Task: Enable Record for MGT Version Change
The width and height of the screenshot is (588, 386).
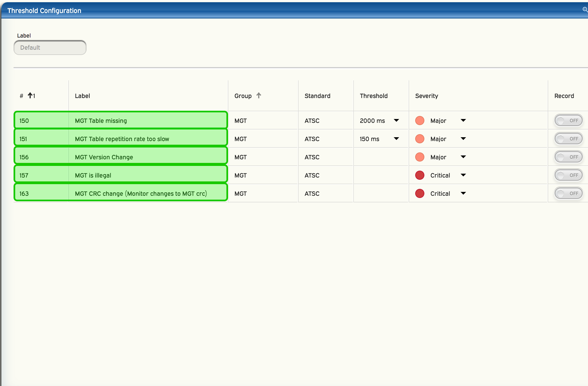Action: click(x=568, y=157)
